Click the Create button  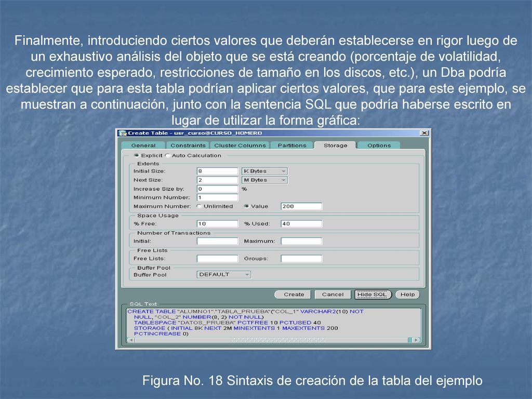(294, 295)
